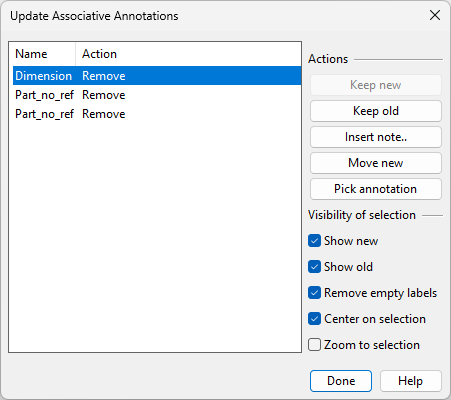The height and width of the screenshot is (400, 451).
Task: Click the Update Associative Annotations title bar
Action: point(213,16)
